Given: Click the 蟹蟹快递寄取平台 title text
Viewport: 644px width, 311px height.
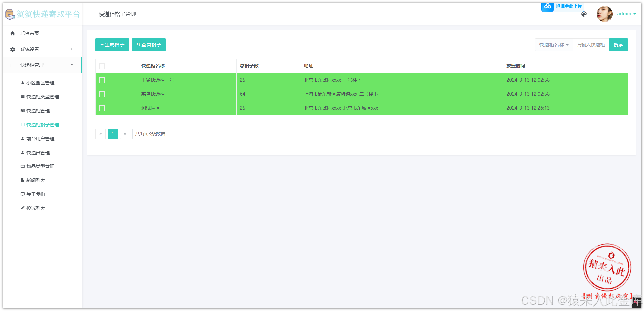Looking at the screenshot, I should click(x=49, y=14).
